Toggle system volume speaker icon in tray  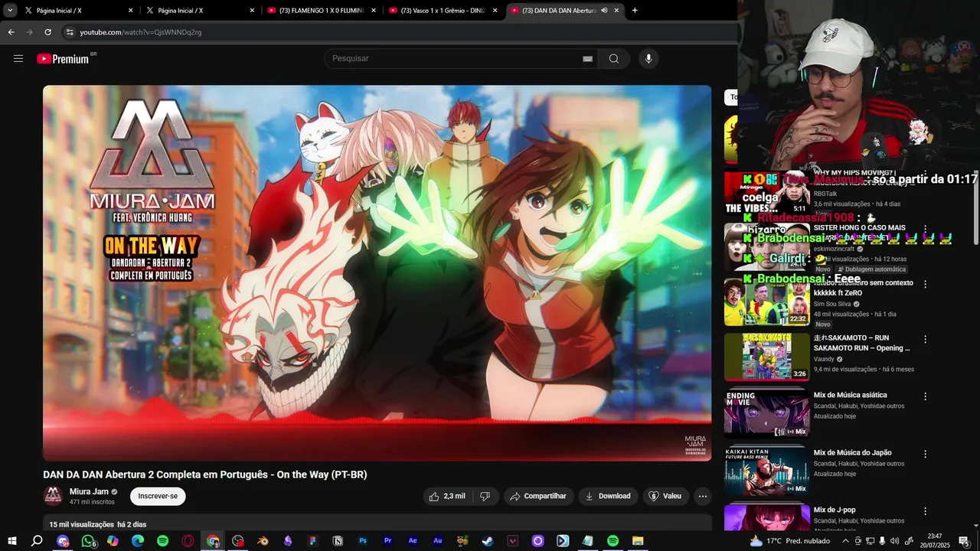click(x=895, y=541)
